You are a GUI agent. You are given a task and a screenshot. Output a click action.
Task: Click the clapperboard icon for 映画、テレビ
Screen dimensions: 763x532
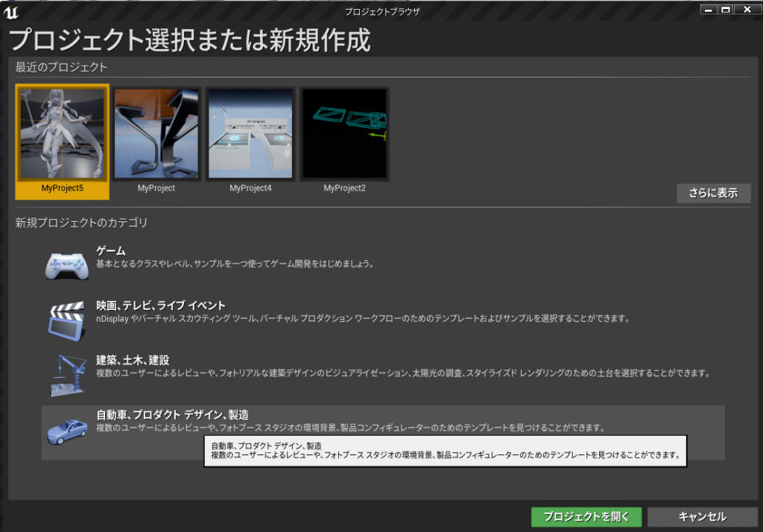68,319
